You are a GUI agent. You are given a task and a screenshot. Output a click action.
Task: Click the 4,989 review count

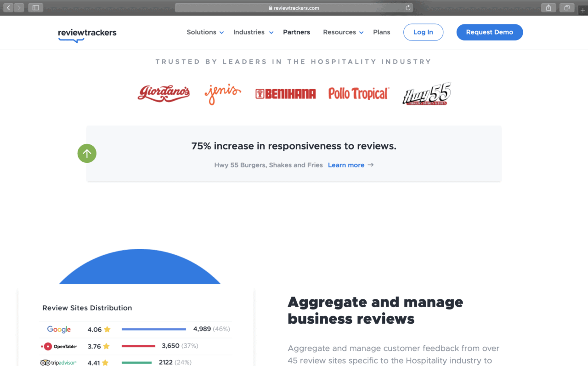(x=202, y=329)
